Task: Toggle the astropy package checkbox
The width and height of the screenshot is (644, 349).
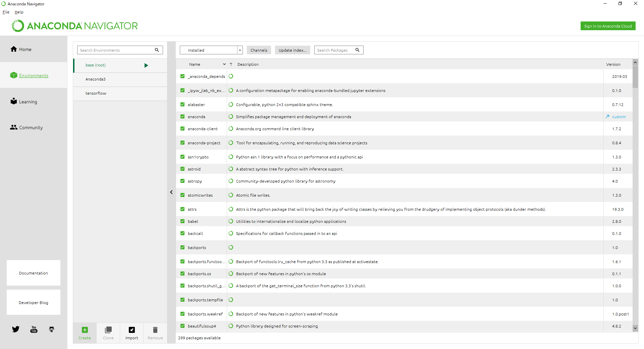Action: click(182, 181)
